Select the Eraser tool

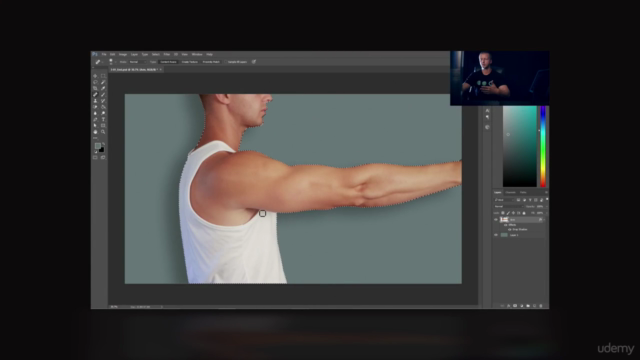coord(95,107)
